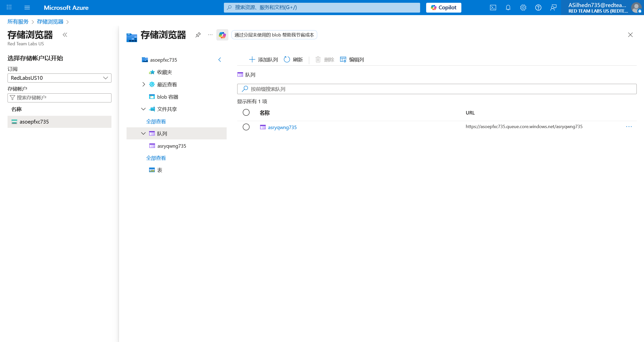Open the RedLabsUS10 subscription dropdown

pos(59,78)
